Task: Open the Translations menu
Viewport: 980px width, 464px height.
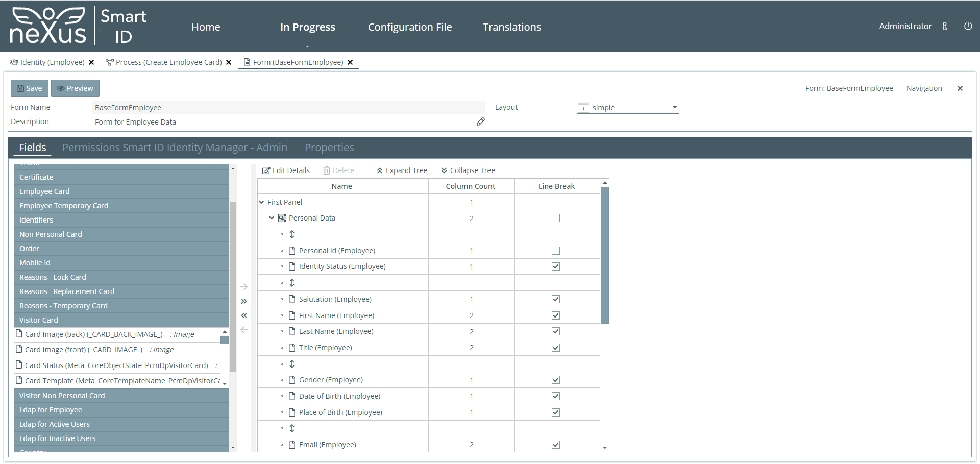Action: (512, 27)
